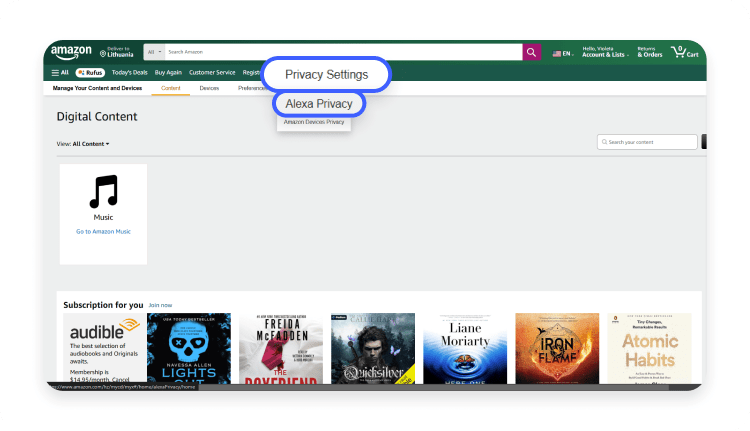Open Customer Service

(212, 73)
